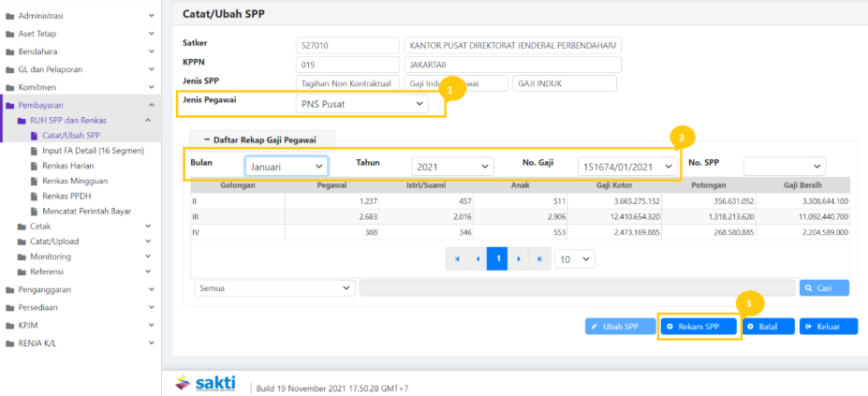
Task: Open the No. Gaji dropdown
Action: [626, 166]
